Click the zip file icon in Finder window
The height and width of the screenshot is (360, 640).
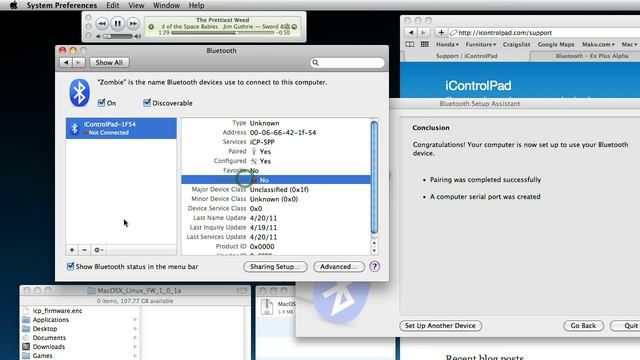click(267, 307)
